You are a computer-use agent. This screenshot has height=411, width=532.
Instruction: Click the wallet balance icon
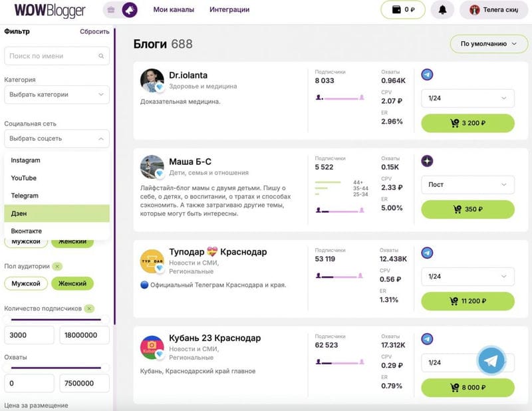[x=396, y=9]
